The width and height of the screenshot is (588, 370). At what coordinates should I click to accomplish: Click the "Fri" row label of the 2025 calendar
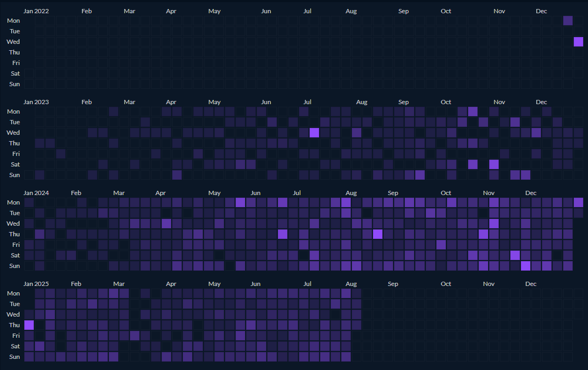point(16,336)
